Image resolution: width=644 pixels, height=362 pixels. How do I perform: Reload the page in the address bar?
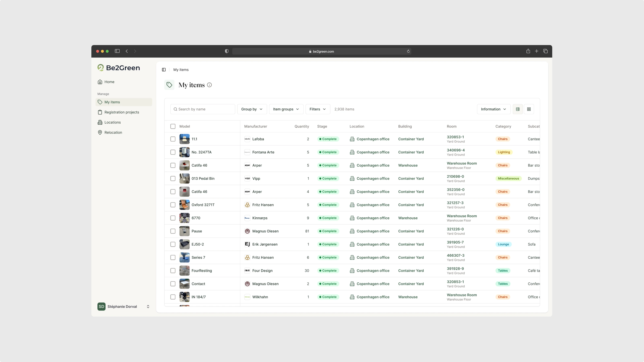408,51
